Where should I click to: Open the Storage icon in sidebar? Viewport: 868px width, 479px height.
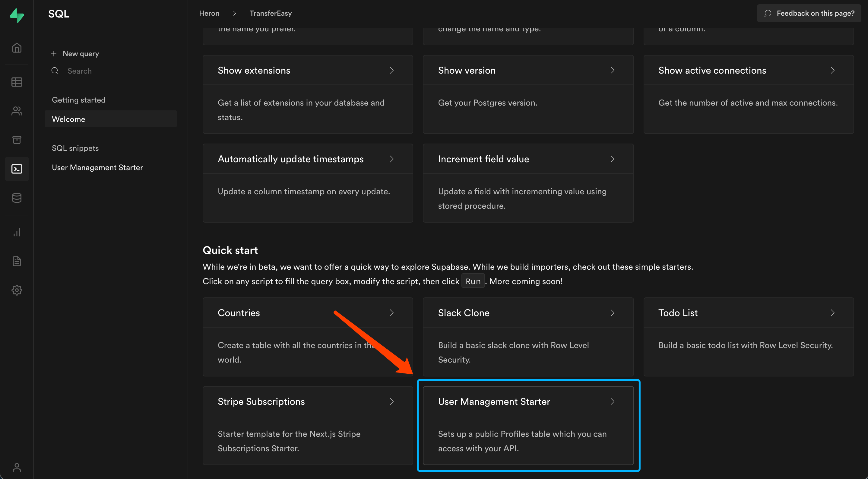(x=17, y=140)
